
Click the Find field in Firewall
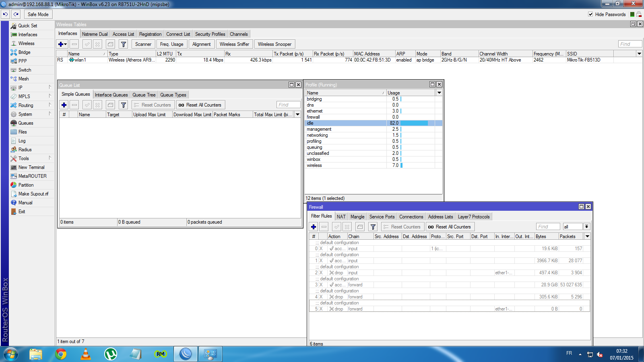coord(548,227)
